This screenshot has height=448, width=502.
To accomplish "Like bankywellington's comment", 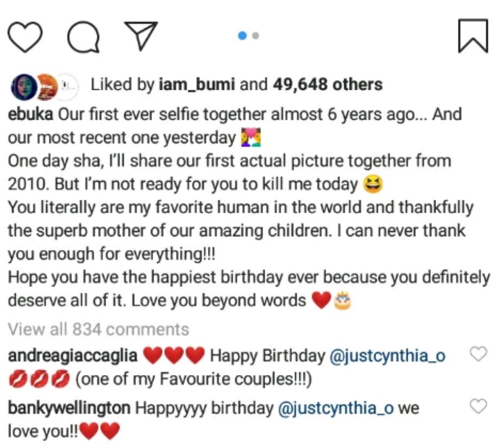I will click(478, 406).
